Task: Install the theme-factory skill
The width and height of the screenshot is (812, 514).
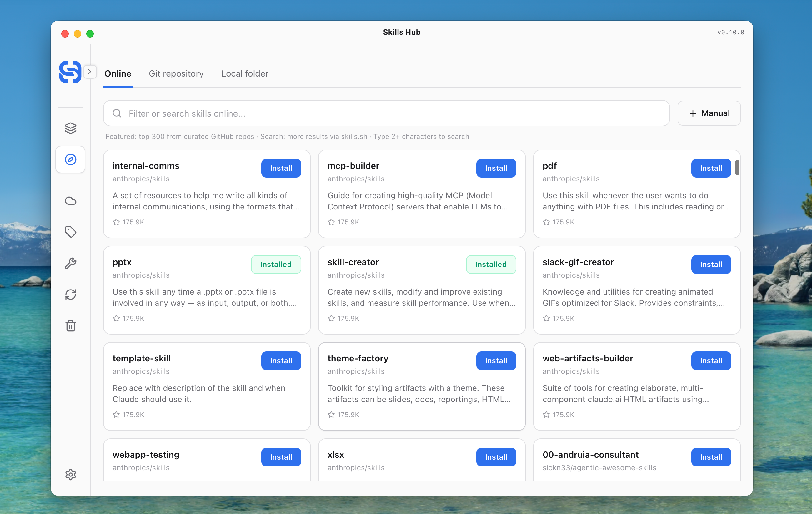Action: pos(496,361)
